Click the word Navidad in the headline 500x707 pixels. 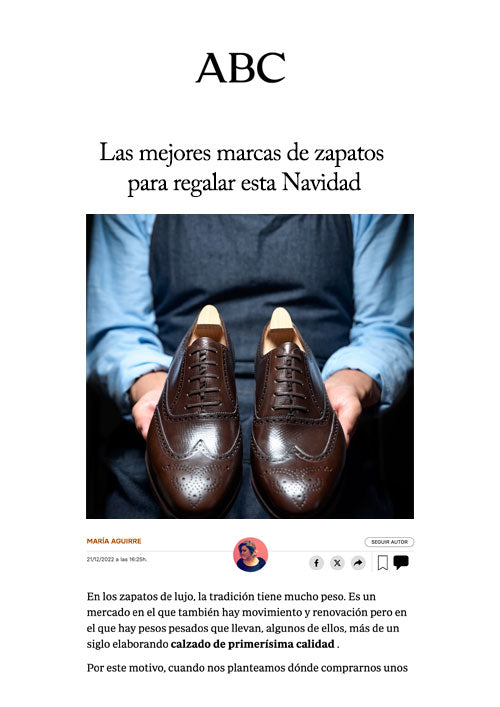[321, 183]
